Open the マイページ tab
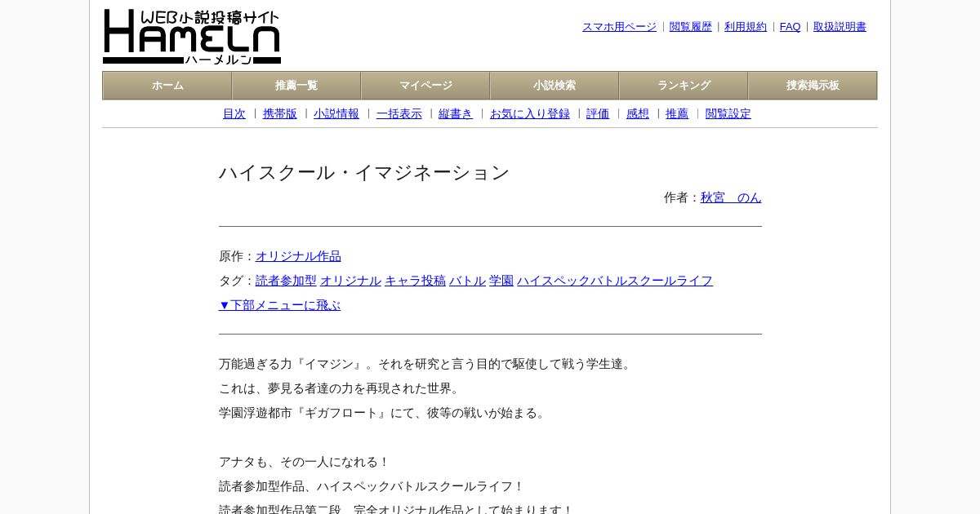This screenshot has width=980, height=514. click(425, 86)
